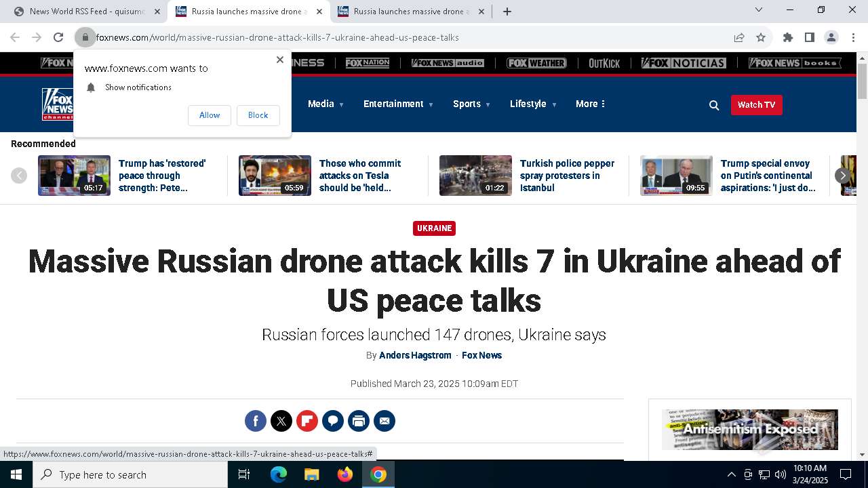Play the Tesla attacks video thumbnail
Viewport: 868px width, 488px height.
point(275,176)
